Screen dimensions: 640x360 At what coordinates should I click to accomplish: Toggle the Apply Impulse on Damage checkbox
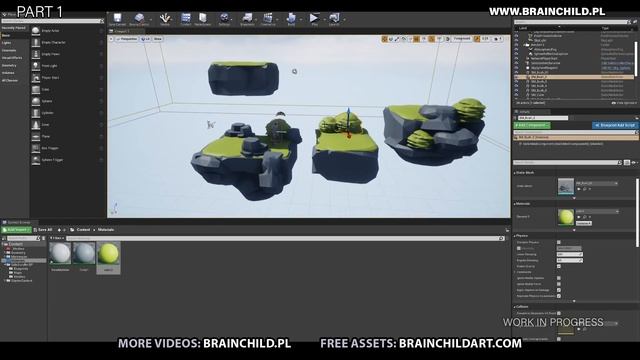[x=559, y=290]
